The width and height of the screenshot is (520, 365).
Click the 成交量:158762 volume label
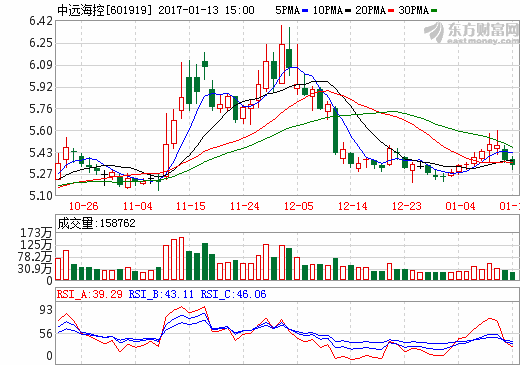(97, 223)
